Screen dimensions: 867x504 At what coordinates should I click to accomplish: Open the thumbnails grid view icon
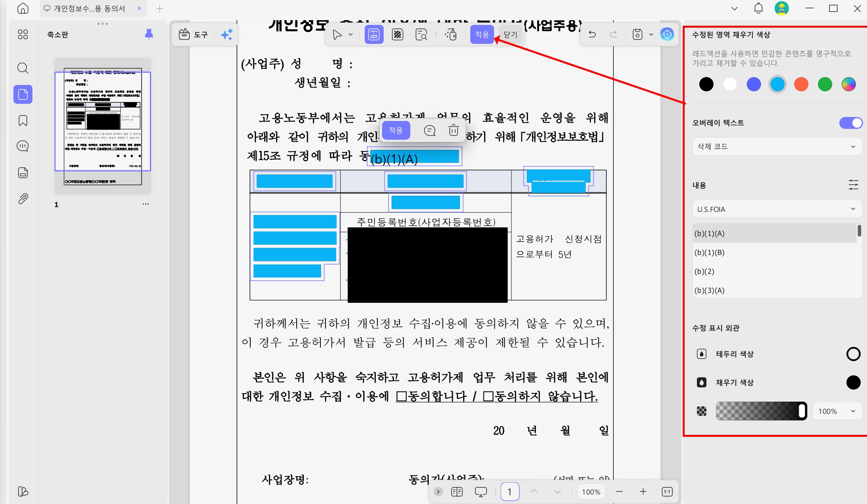click(23, 34)
